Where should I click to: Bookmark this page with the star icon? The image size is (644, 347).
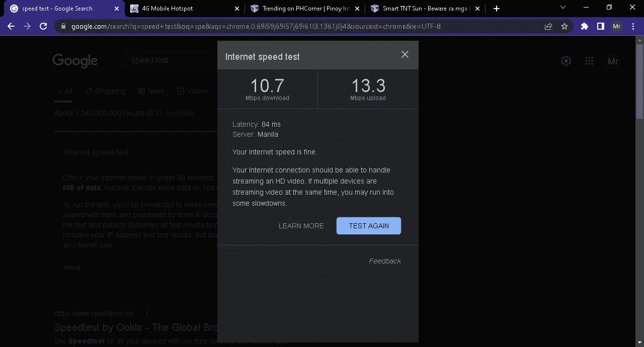[565, 26]
